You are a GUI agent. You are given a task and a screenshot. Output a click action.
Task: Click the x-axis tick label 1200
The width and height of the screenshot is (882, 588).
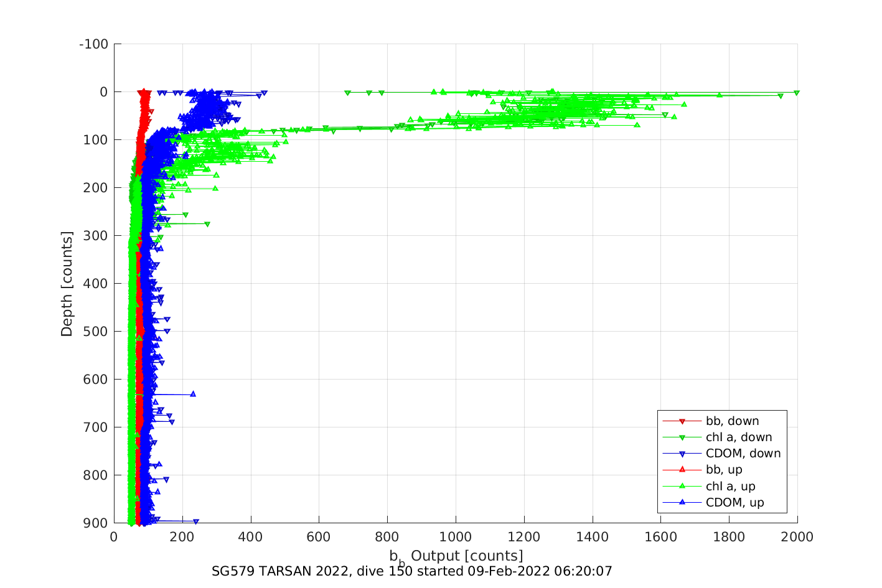pyautogui.click(x=524, y=537)
